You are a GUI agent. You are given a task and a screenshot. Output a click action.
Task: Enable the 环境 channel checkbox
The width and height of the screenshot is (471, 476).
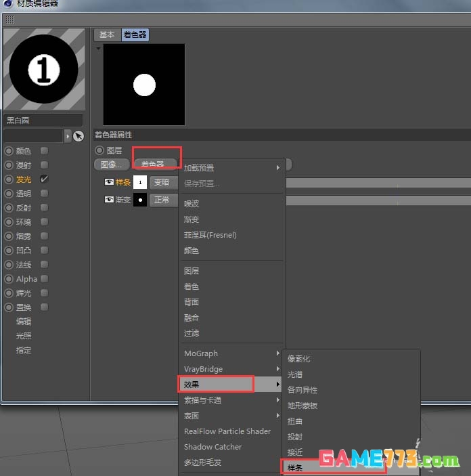click(x=44, y=222)
